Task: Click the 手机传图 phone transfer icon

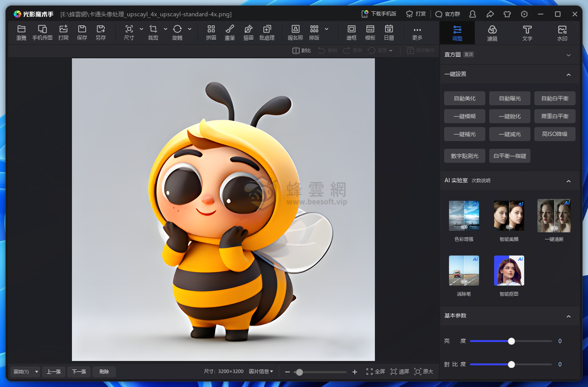Action: (42, 33)
